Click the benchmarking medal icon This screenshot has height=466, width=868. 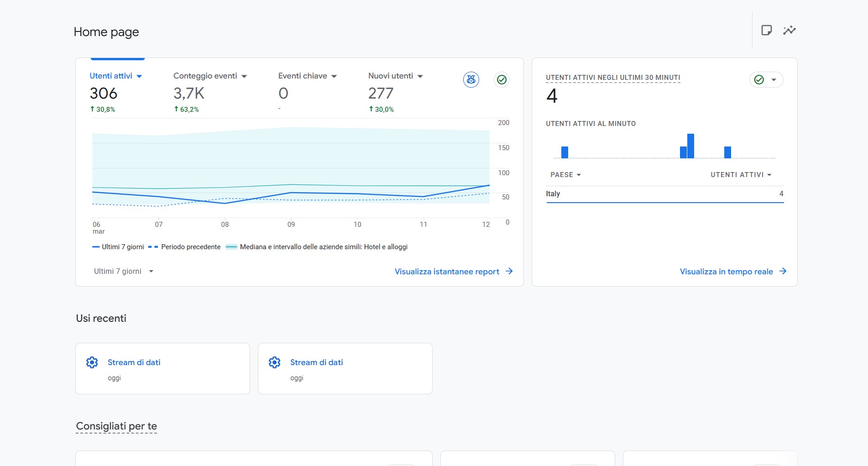click(x=471, y=80)
